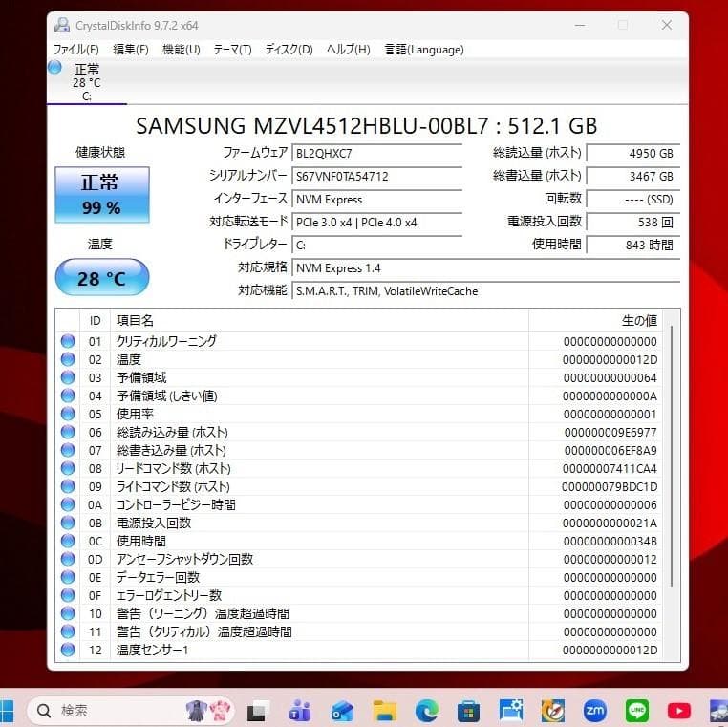
Task: Click status circle for row 07 総書き込み量
Action: coord(68,450)
